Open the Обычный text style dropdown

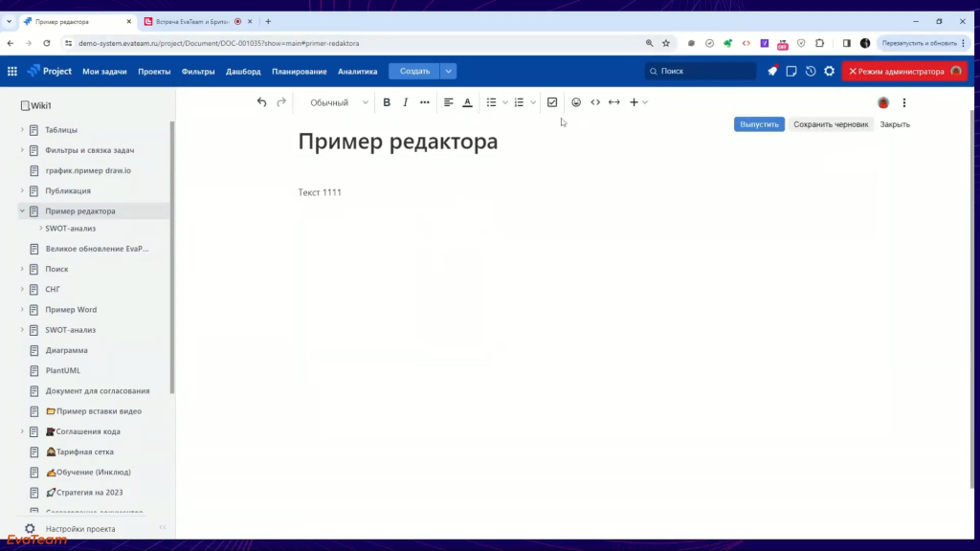point(338,102)
